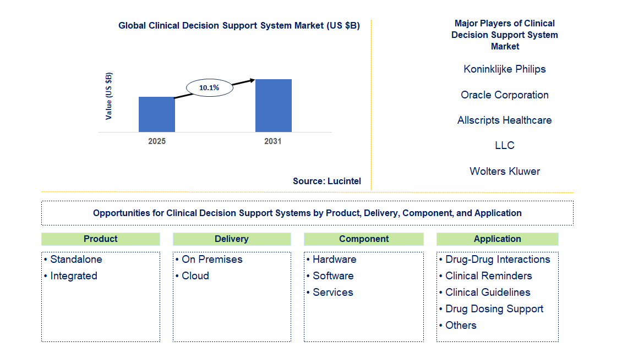The width and height of the screenshot is (644, 364).
Task: Select Allscripts Healthcare in players list
Action: (505, 120)
